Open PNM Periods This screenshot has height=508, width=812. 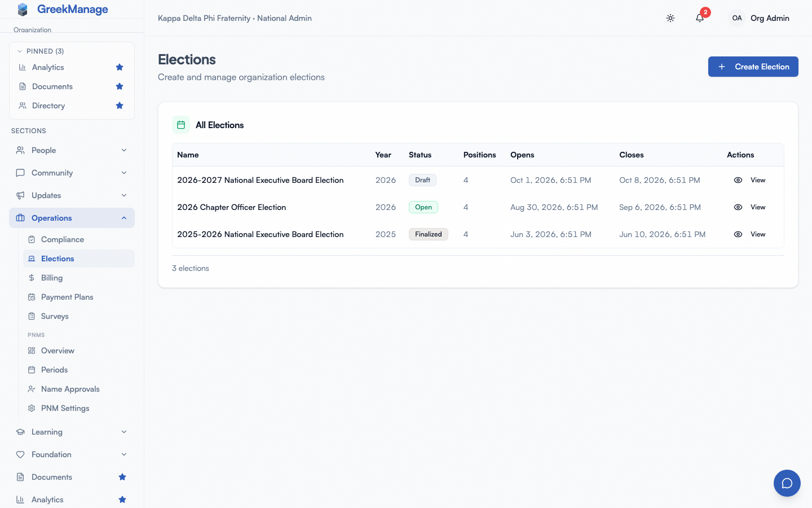(x=79, y=370)
